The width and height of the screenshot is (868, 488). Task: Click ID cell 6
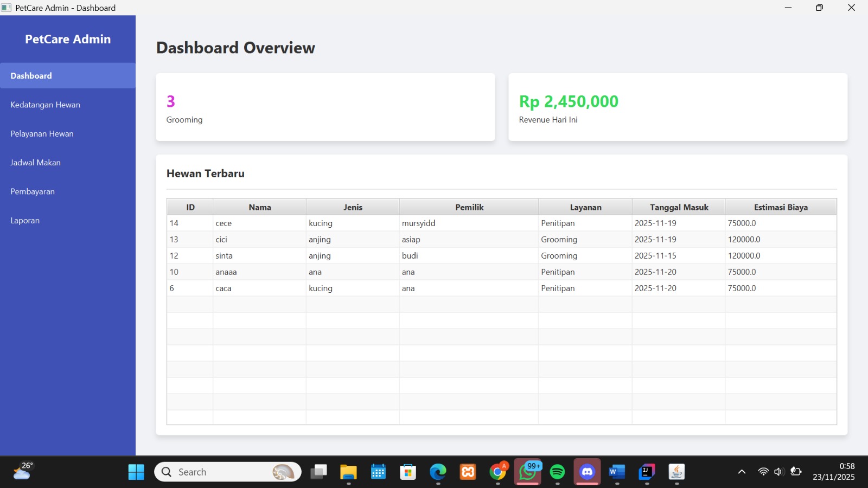tap(190, 288)
